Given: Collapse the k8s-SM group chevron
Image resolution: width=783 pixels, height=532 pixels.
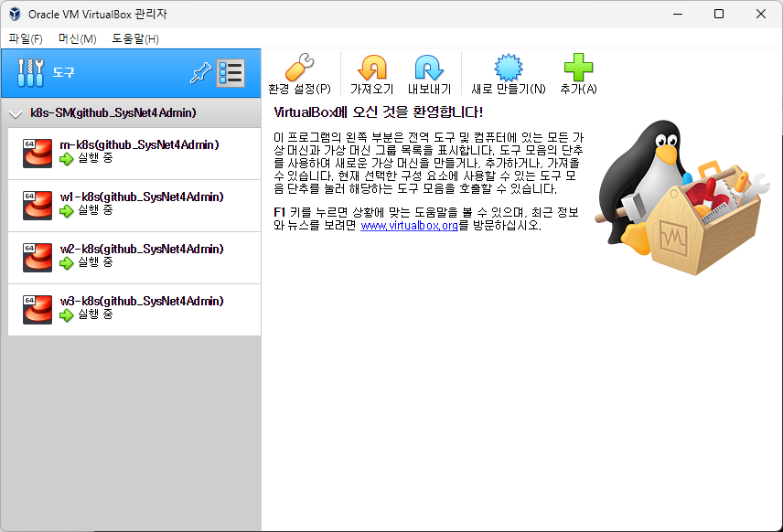Looking at the screenshot, I should coord(16,114).
